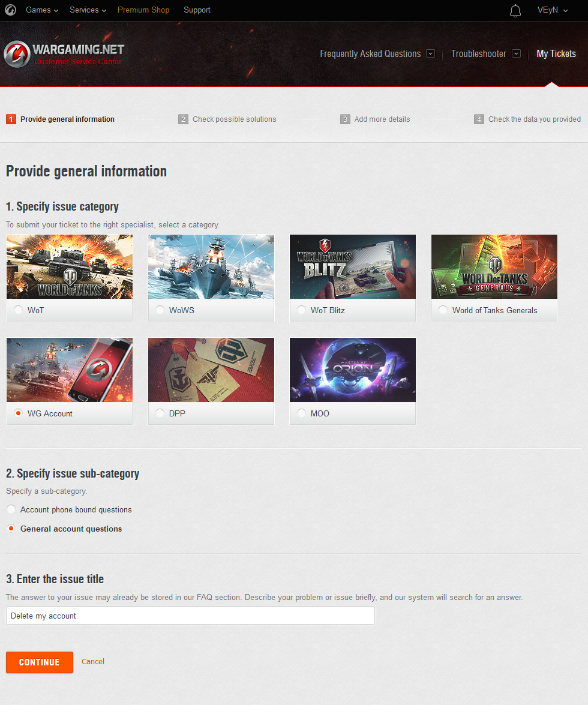Click the Wargaming.net Customer Service Center logo

tap(64, 54)
